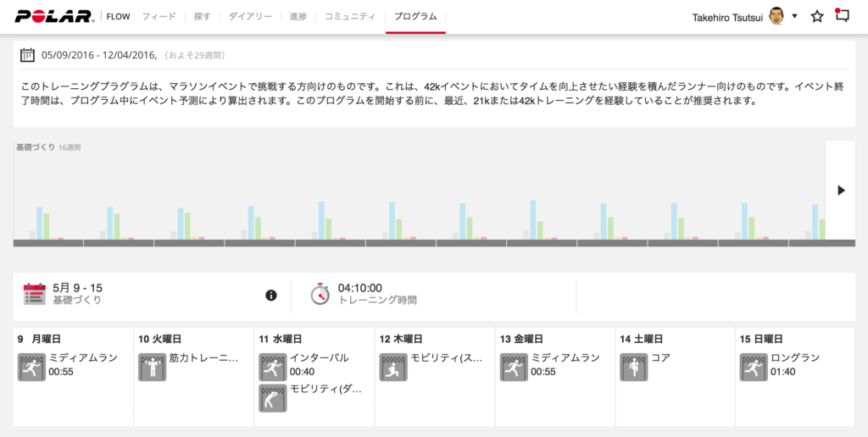Select Saturday's core workout icon

(633, 368)
